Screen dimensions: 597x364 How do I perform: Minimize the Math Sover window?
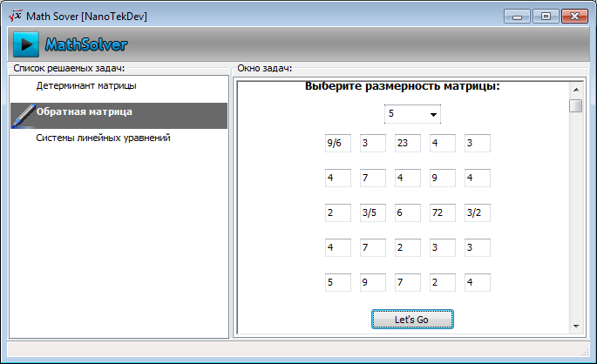tap(517, 17)
